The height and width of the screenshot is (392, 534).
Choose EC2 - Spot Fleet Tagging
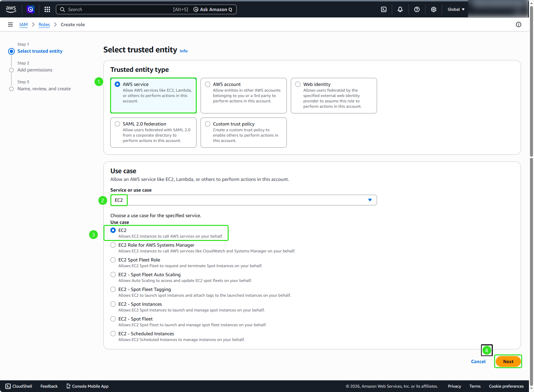click(113, 289)
